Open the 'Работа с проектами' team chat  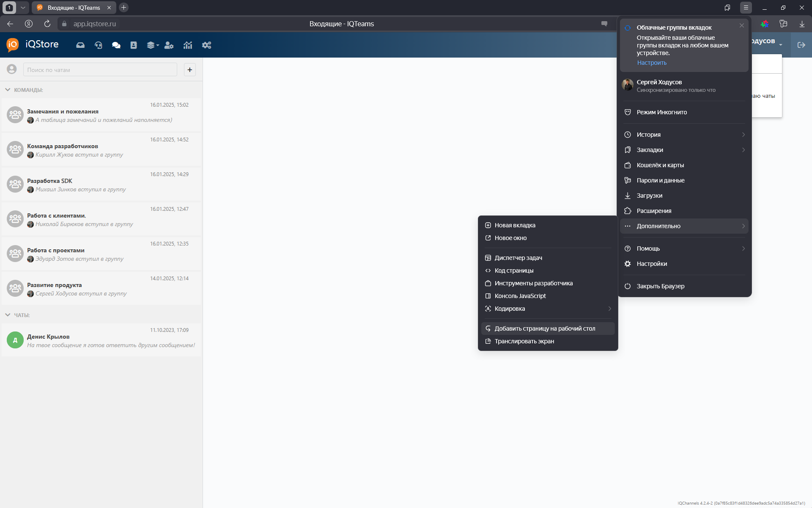pyautogui.click(x=101, y=254)
